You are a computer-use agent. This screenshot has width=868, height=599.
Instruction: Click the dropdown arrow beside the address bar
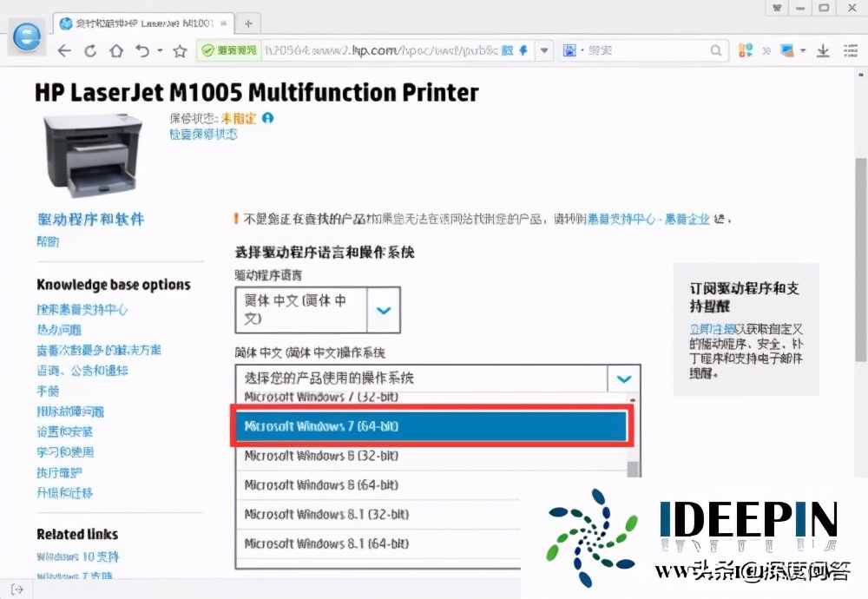pos(544,50)
